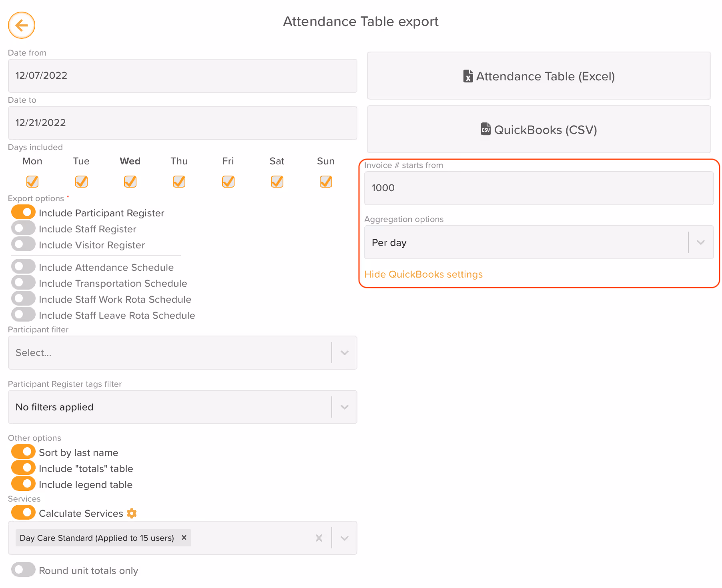
Task: Click the Wed day label
Action: tap(130, 161)
